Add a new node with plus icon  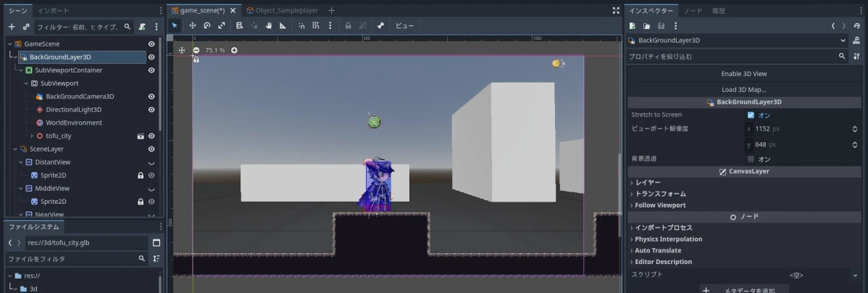12,27
